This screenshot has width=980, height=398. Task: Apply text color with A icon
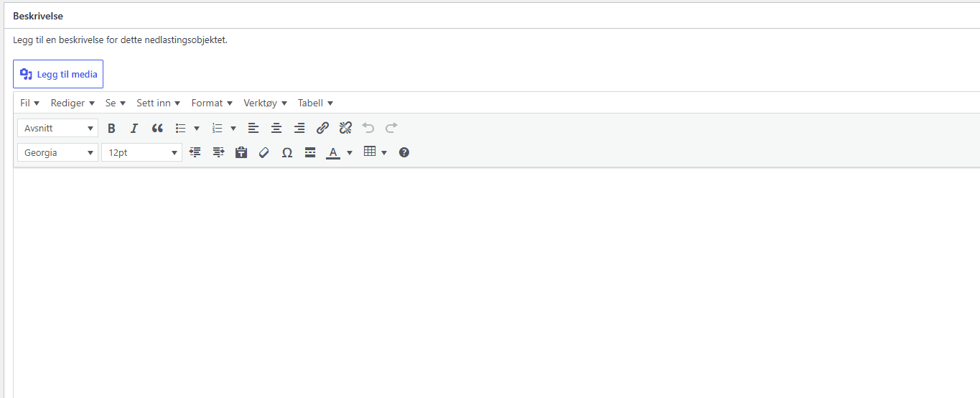[332, 152]
